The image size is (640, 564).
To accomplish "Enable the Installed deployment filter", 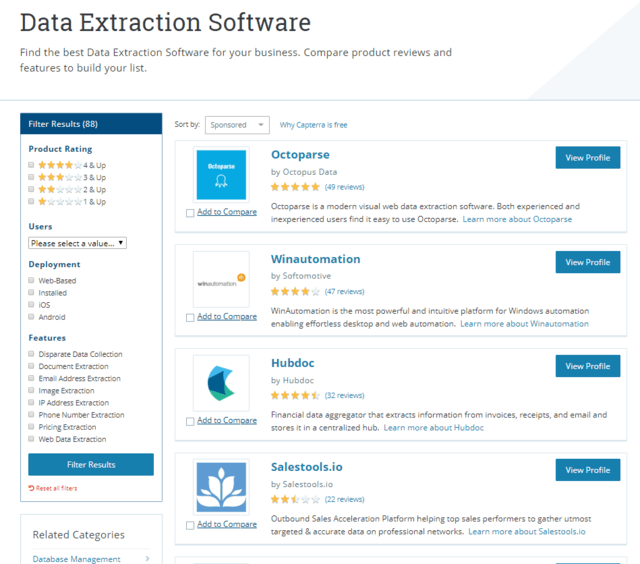I will (x=31, y=292).
